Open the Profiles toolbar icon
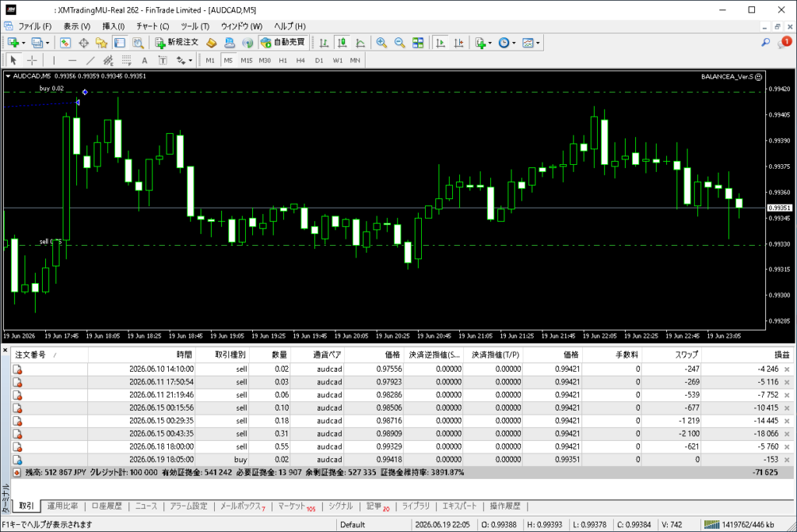This screenshot has height=532, width=797. coord(37,43)
